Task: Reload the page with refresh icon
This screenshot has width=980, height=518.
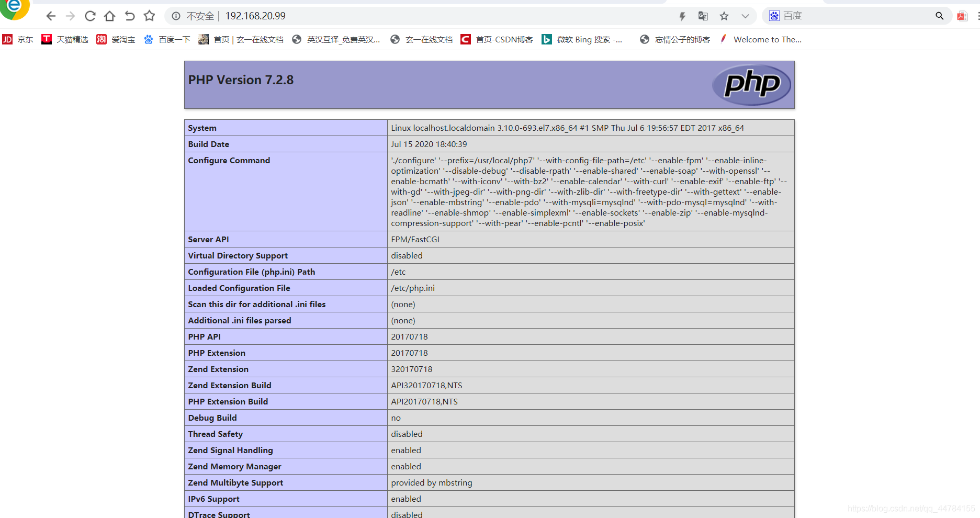Action: (x=90, y=16)
